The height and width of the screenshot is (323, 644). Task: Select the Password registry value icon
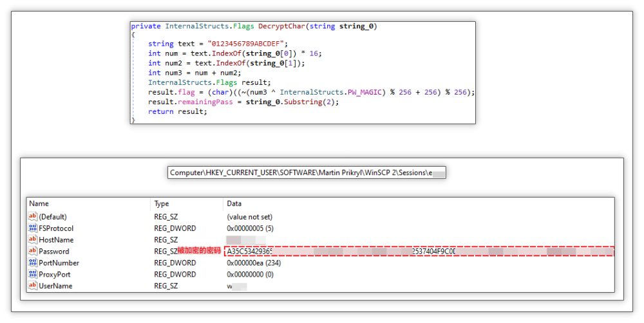(33, 252)
